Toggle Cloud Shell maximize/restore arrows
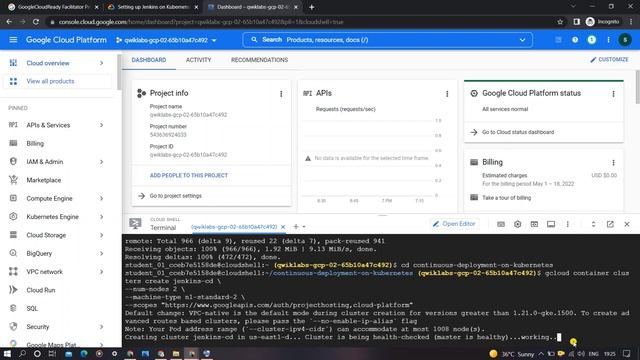Viewport: 640px width, 360px height. 593,224
